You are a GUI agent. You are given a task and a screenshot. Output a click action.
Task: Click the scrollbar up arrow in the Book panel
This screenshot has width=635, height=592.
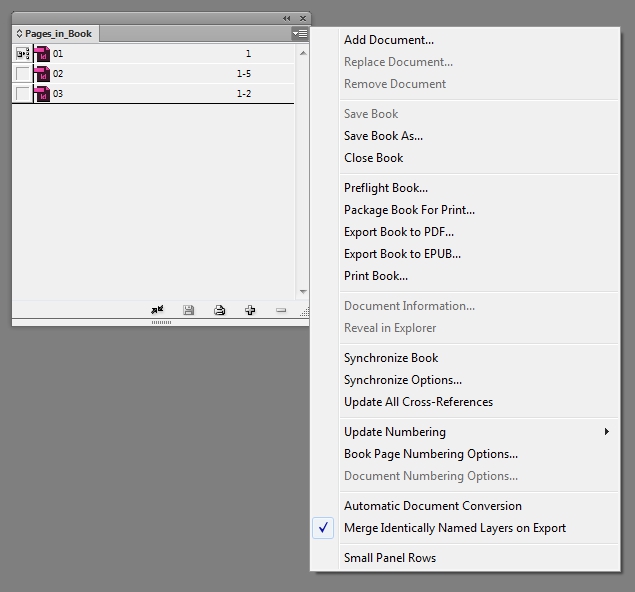tap(303, 53)
